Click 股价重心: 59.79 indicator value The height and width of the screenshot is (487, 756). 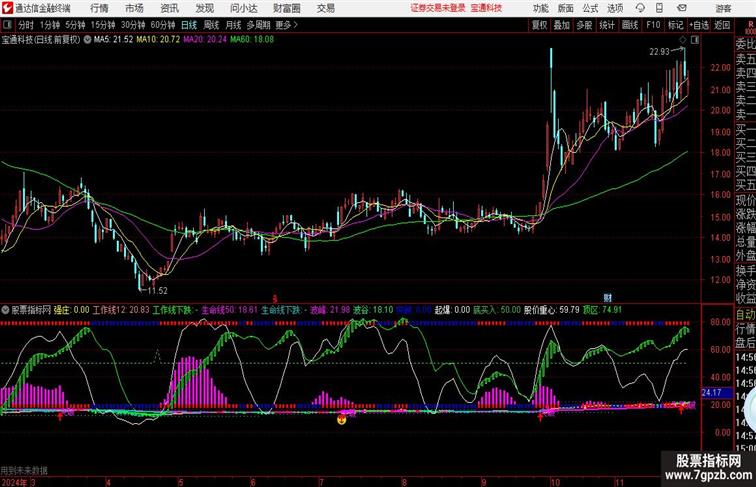pos(552,310)
